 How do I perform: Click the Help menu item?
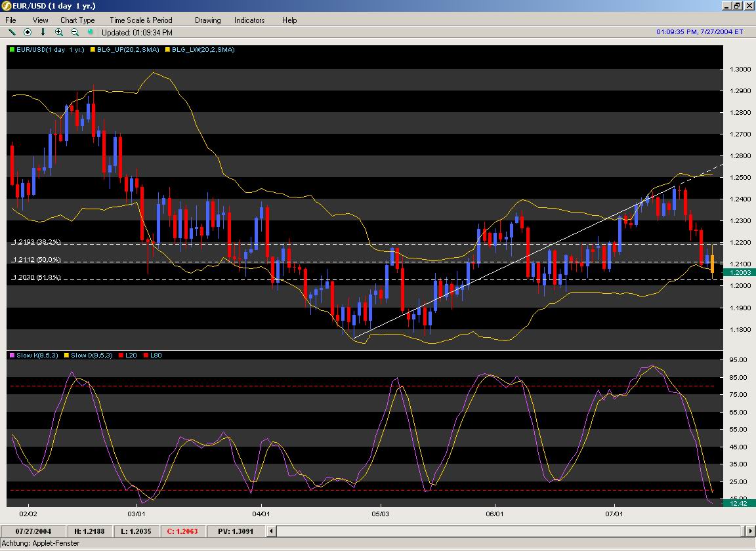tap(289, 20)
